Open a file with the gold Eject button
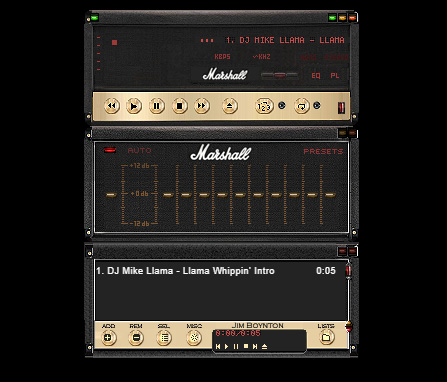447x382 pixels. (230, 106)
